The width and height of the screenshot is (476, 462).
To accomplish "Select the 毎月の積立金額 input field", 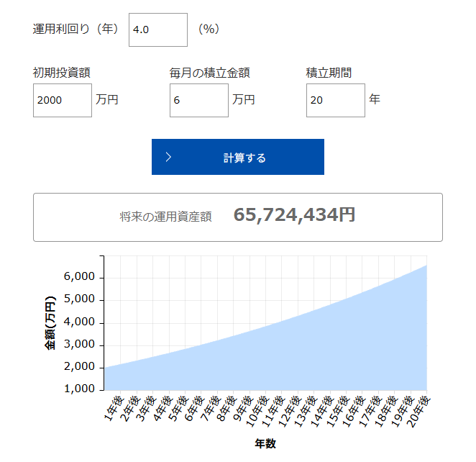I will click(198, 100).
